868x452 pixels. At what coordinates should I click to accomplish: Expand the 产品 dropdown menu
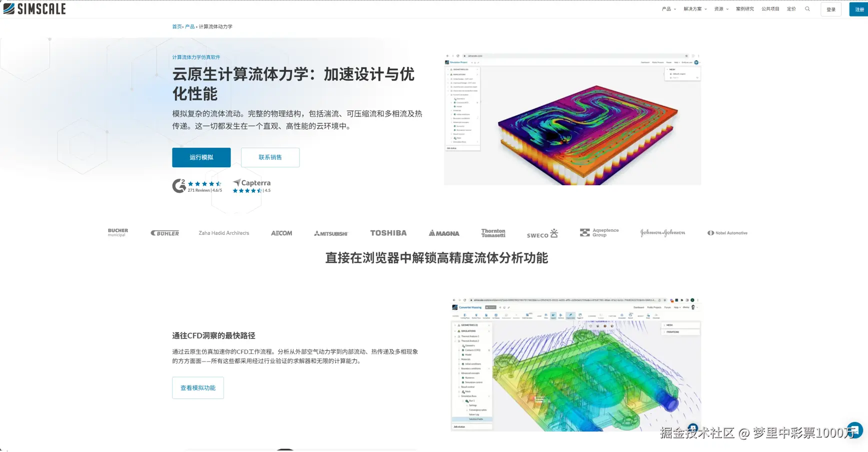[x=668, y=9]
